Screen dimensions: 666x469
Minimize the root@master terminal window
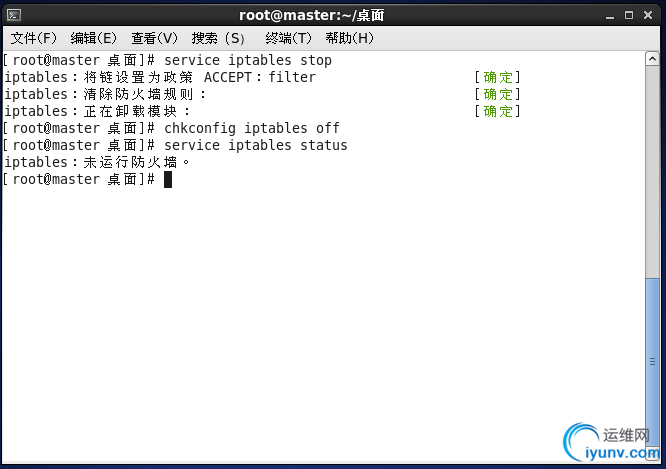(610, 16)
